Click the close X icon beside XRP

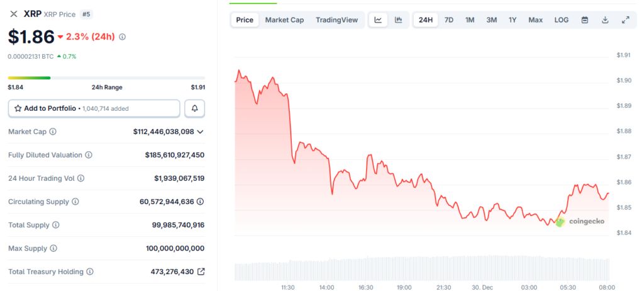pyautogui.click(x=14, y=14)
